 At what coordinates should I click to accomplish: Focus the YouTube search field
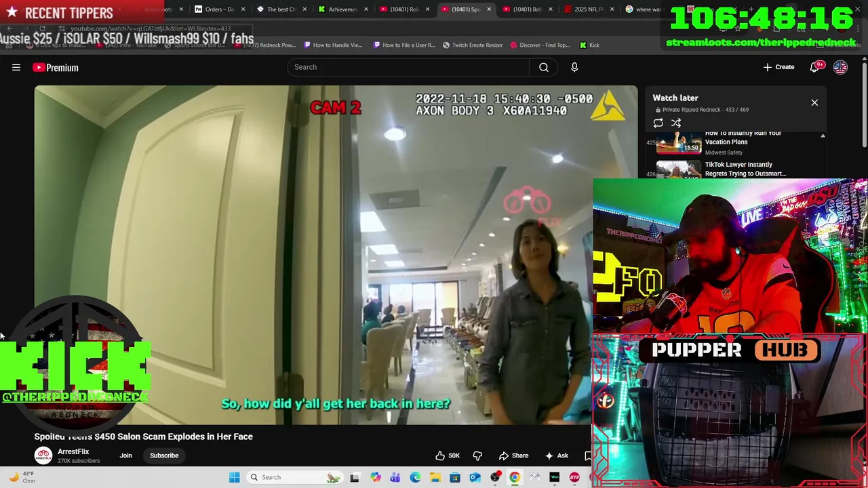(408, 67)
